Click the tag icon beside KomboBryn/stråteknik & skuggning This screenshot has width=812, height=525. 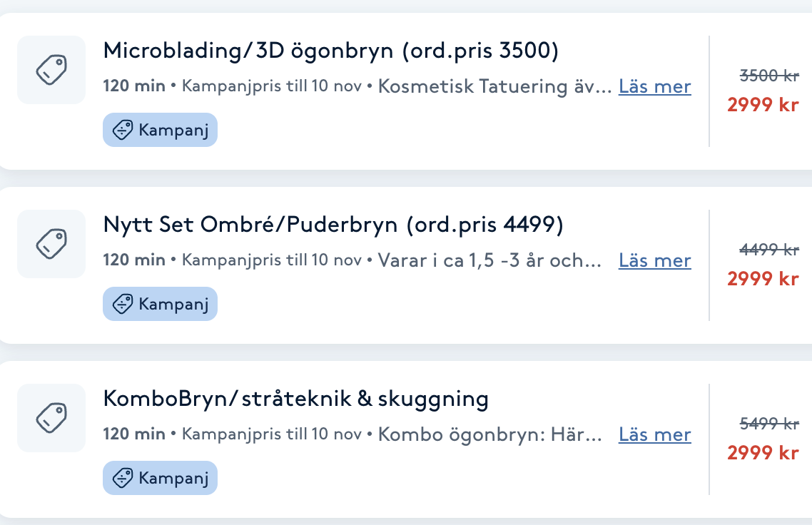click(x=51, y=418)
